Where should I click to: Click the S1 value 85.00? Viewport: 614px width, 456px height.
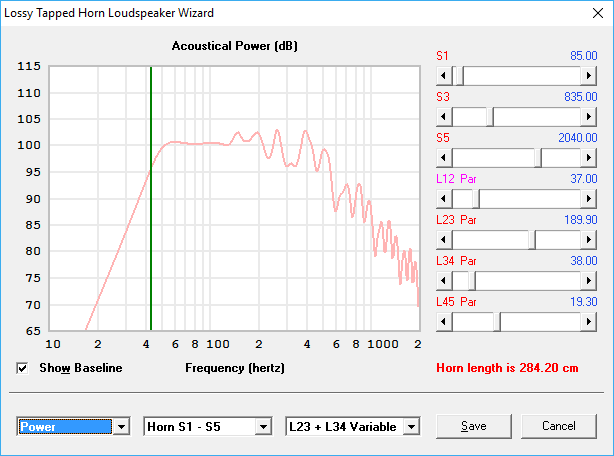click(583, 56)
